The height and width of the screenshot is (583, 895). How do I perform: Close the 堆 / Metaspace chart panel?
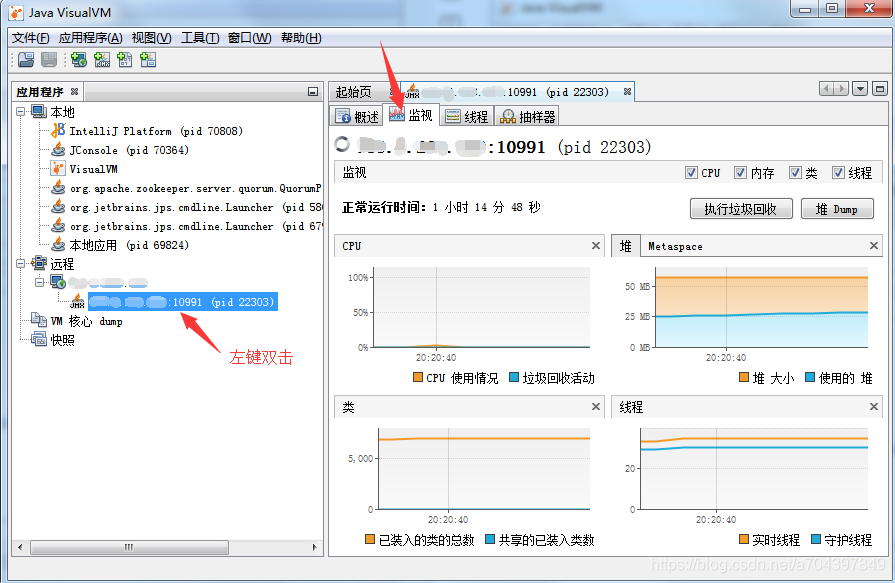(874, 246)
